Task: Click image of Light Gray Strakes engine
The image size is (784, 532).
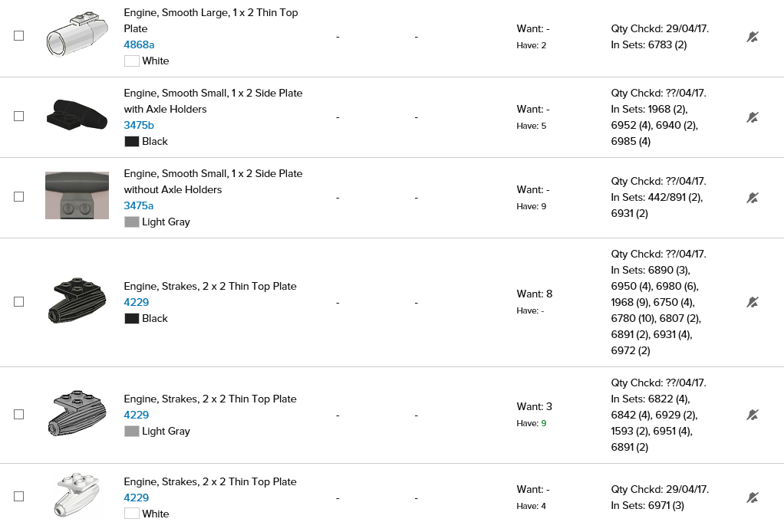Action: pos(77,414)
